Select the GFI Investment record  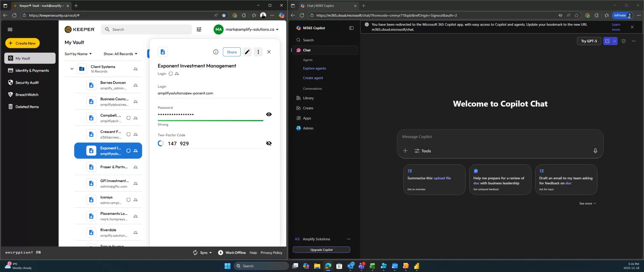point(108,183)
